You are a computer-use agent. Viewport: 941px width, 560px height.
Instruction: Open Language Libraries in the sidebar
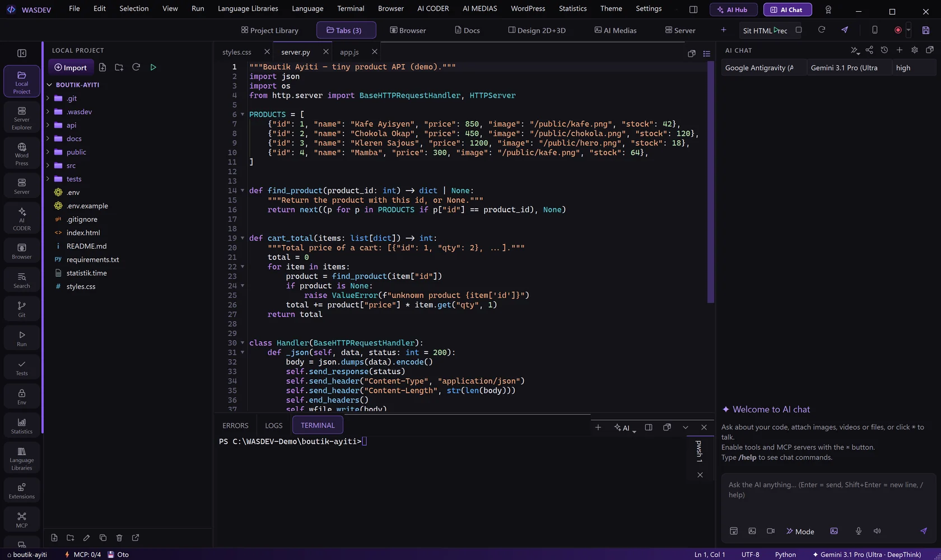[22, 458]
